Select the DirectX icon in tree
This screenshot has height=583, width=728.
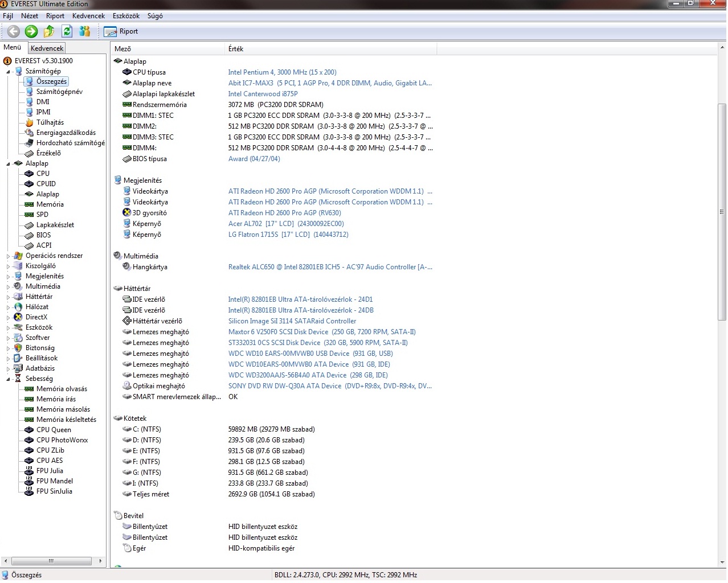point(18,317)
